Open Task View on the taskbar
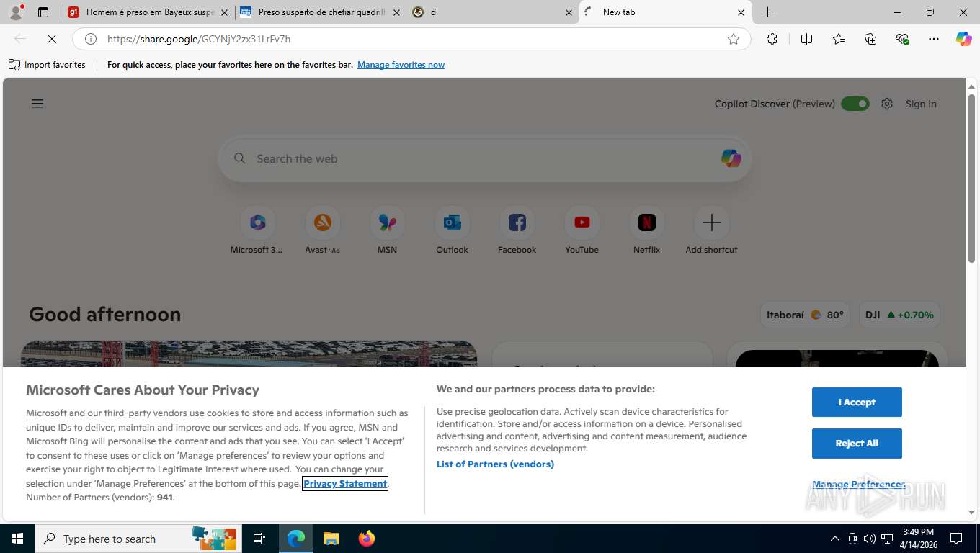This screenshot has height=553, width=980. pyautogui.click(x=259, y=539)
